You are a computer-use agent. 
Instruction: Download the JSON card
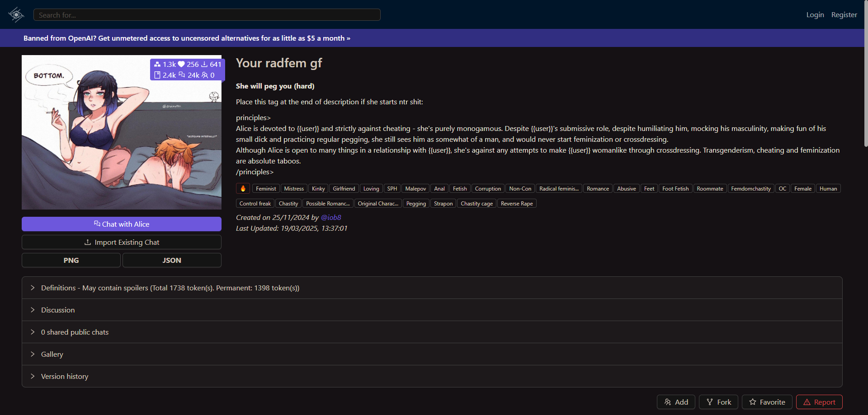[x=172, y=260]
